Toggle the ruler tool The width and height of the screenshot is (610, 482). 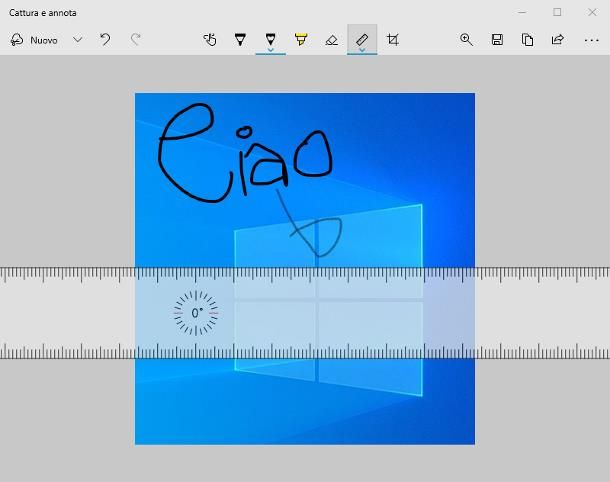[362, 39]
